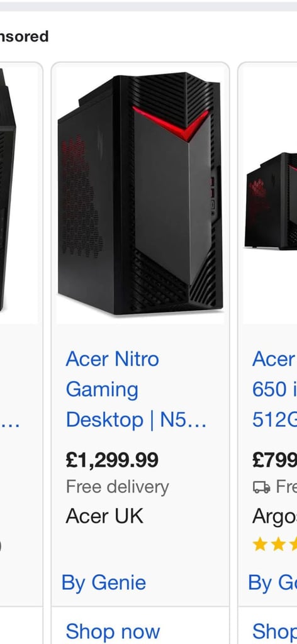Tap the Free delivery text for Acer UK
This screenshot has width=297, height=644.
(x=118, y=487)
